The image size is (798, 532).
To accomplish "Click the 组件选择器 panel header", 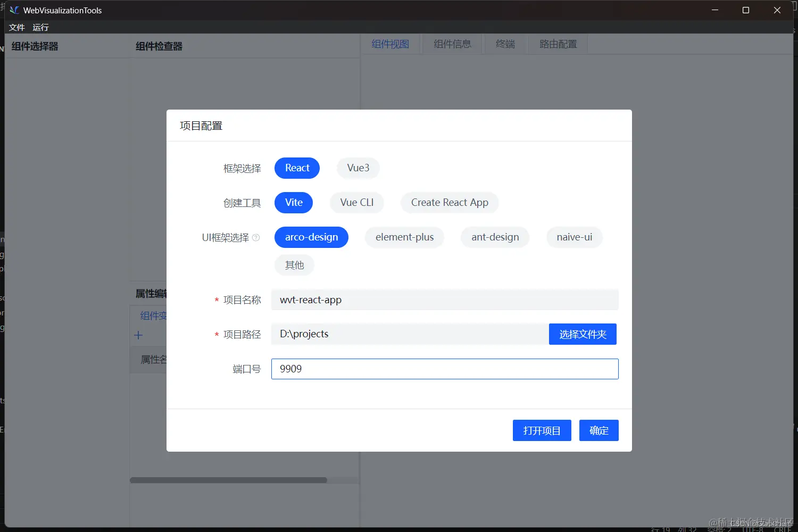I will click(35, 46).
